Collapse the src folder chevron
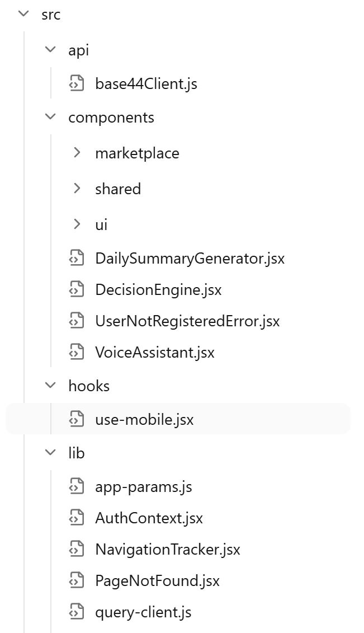This screenshot has height=633, width=364. tap(24, 14)
